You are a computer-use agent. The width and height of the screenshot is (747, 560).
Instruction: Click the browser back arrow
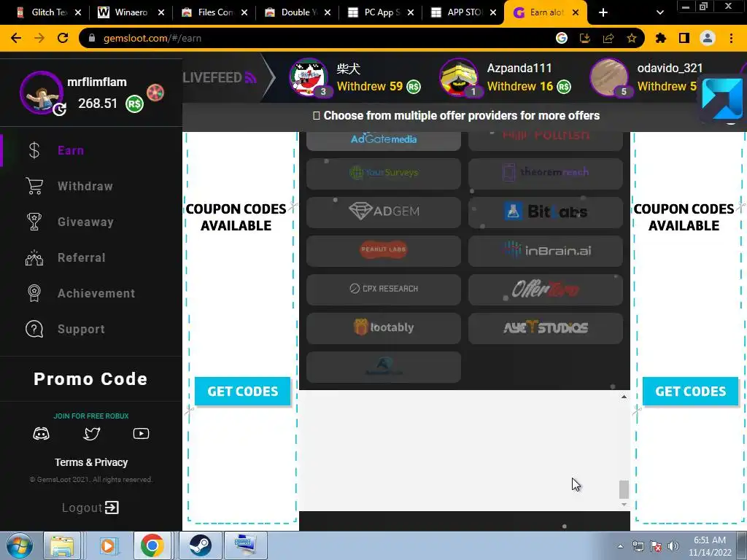[x=16, y=38]
